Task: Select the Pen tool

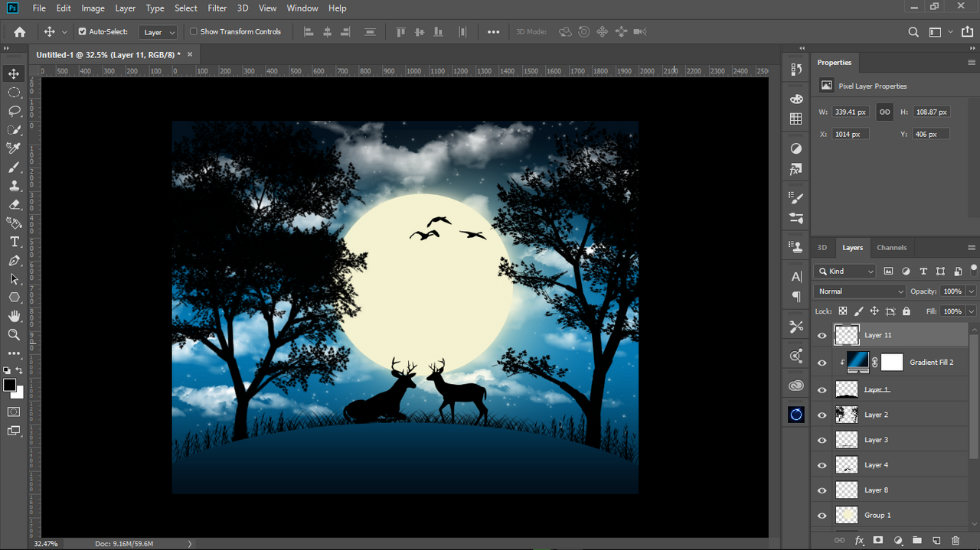Action: tap(14, 260)
